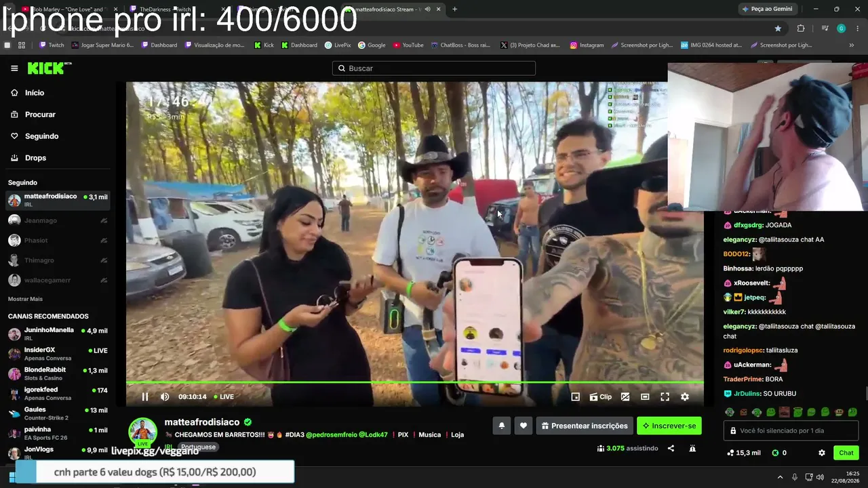Enter fullscreen on the video player
The height and width of the screenshot is (488, 868).
coord(665,396)
